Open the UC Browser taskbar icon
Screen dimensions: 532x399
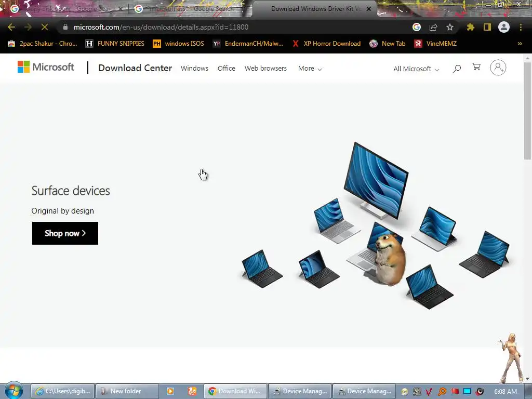pos(192,391)
